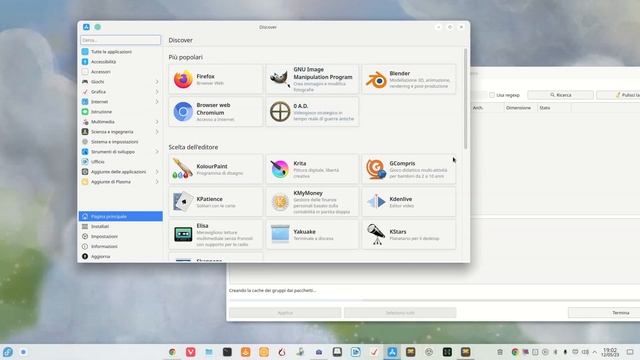Expand the Strumenti di sviluppo arrow

pyautogui.click(x=157, y=152)
